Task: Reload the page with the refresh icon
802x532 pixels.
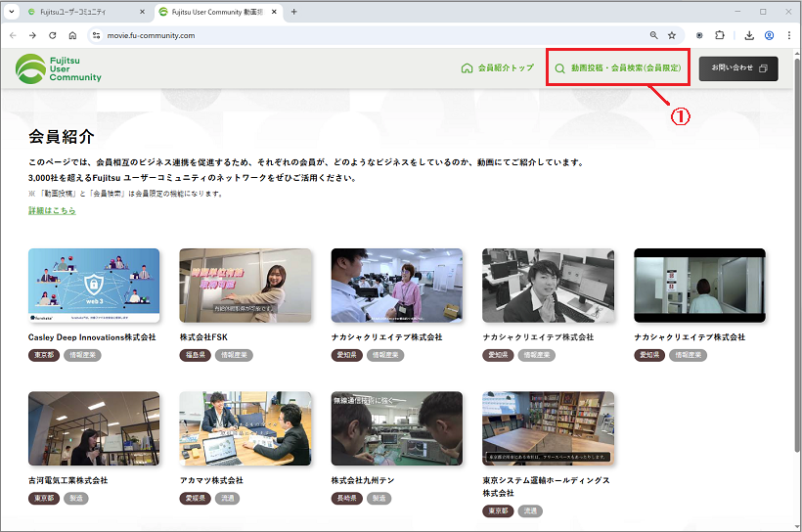Action: (x=52, y=35)
